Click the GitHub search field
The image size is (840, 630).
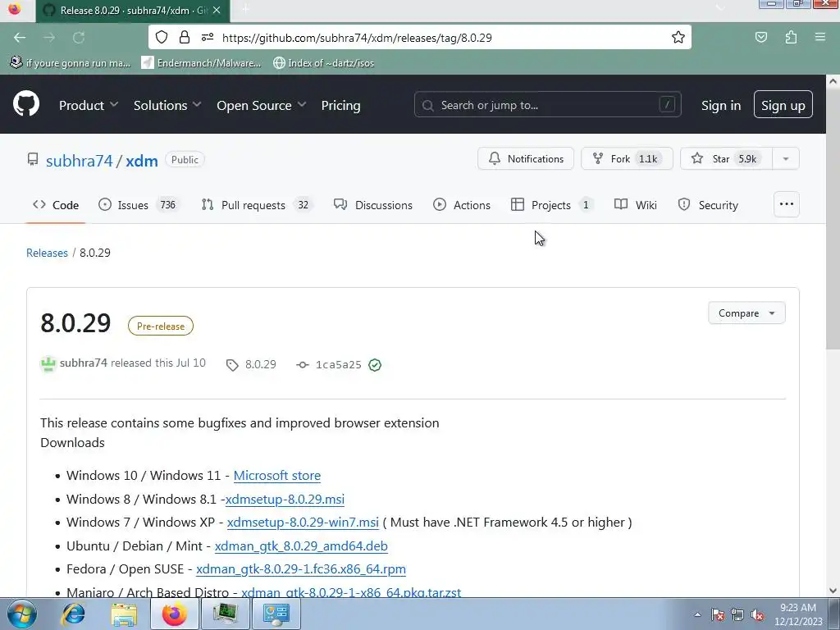click(547, 104)
